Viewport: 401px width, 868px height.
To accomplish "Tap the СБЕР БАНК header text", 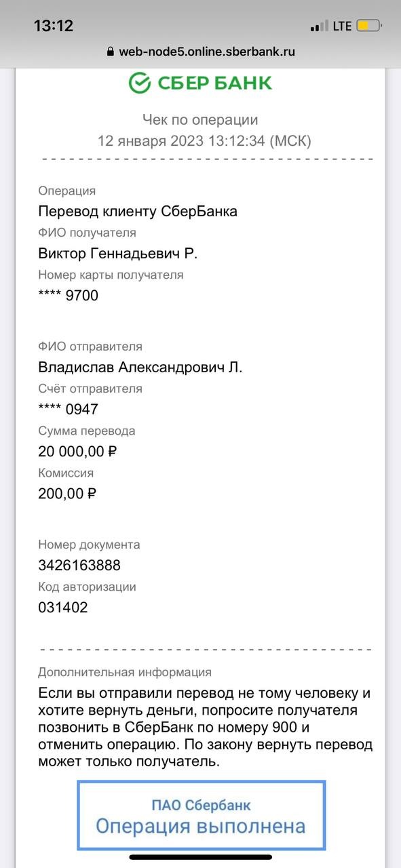I will [215, 83].
